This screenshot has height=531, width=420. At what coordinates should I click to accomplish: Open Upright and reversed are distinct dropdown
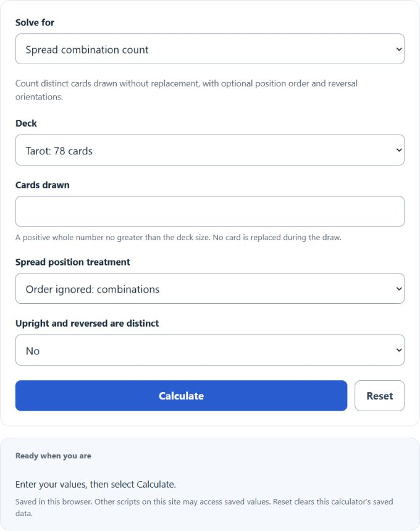pos(209,350)
